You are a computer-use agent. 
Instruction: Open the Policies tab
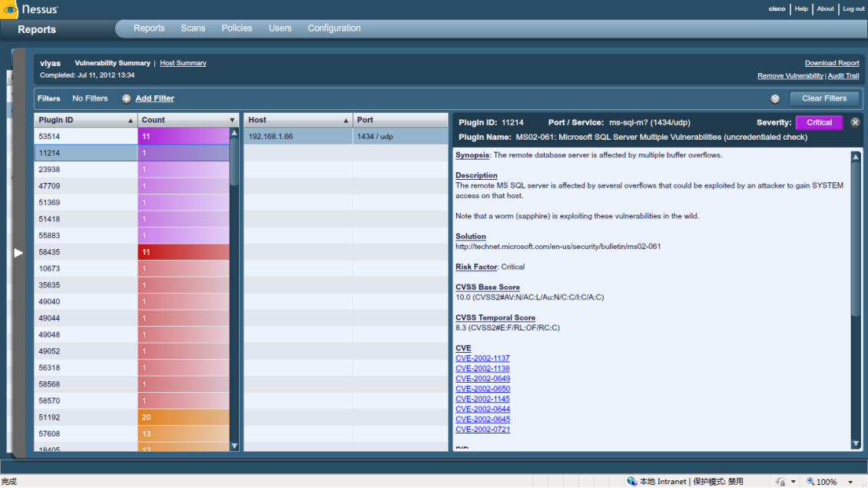(x=237, y=28)
